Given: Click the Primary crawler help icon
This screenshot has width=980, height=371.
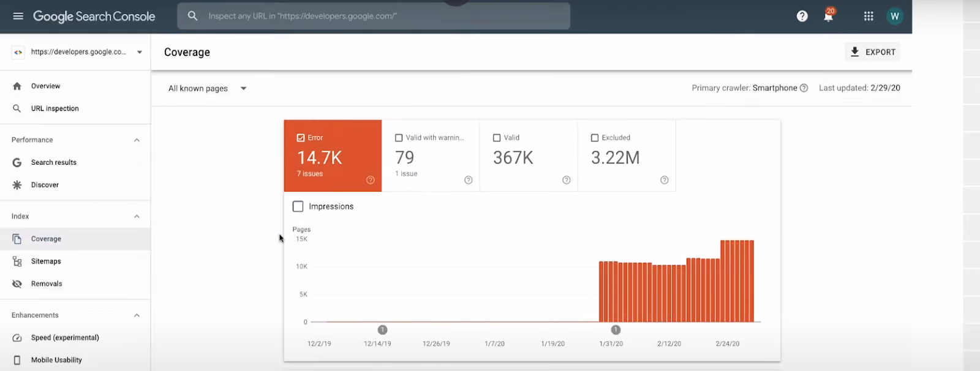Looking at the screenshot, I should tap(804, 88).
